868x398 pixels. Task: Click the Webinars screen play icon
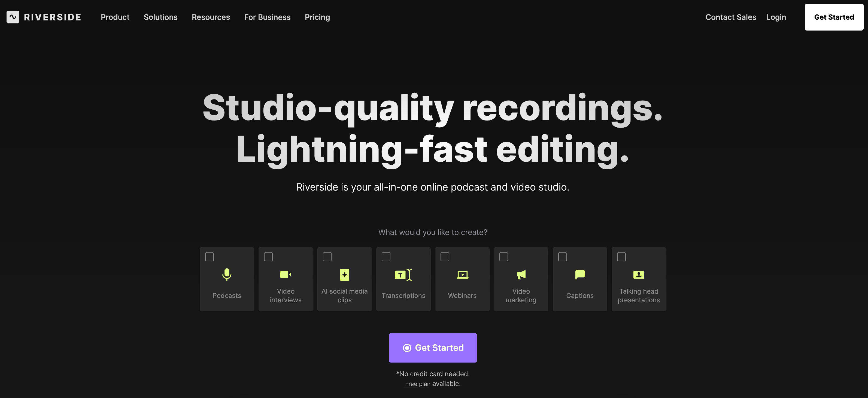pos(462,275)
